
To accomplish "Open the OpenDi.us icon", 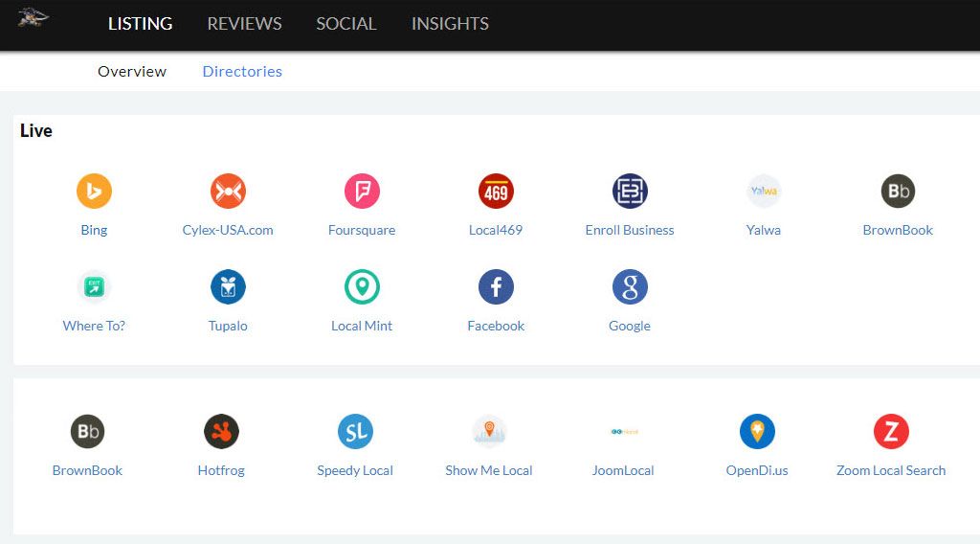I will [x=757, y=431].
